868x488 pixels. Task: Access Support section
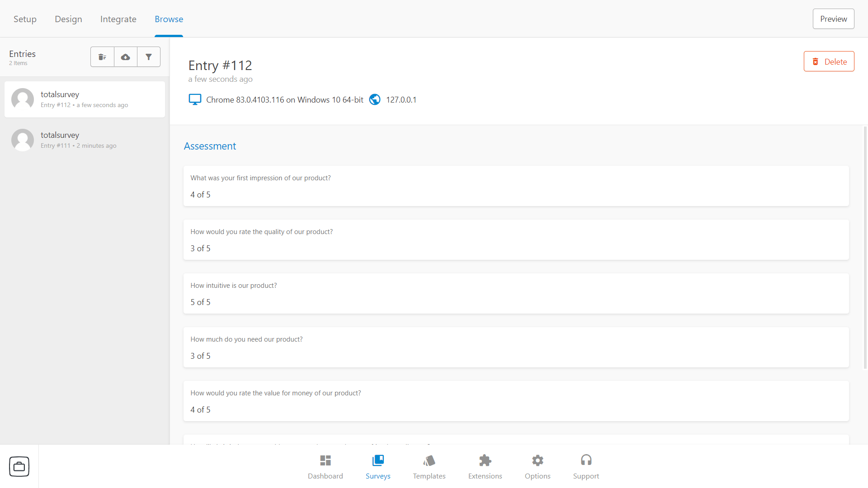tap(585, 467)
